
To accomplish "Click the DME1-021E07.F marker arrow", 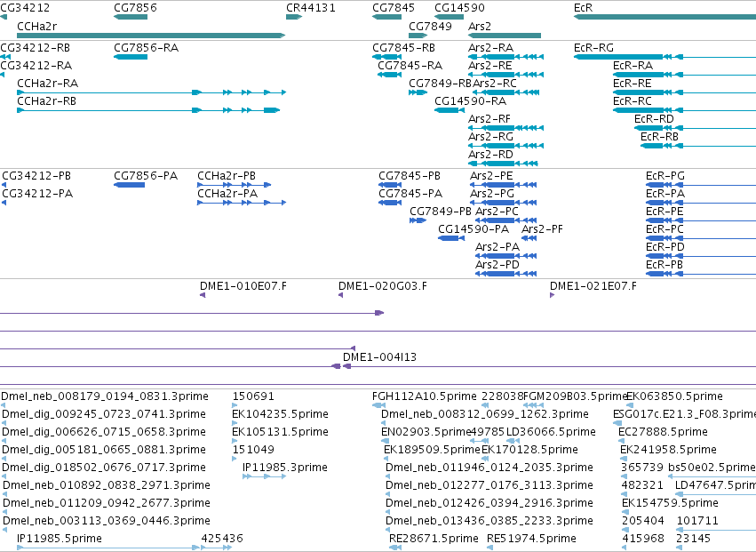I will [552, 295].
